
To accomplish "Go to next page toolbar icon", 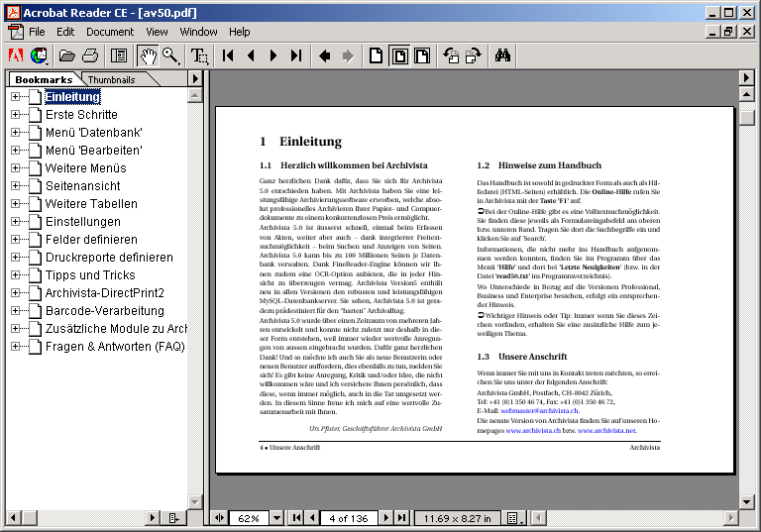I will pos(273,55).
